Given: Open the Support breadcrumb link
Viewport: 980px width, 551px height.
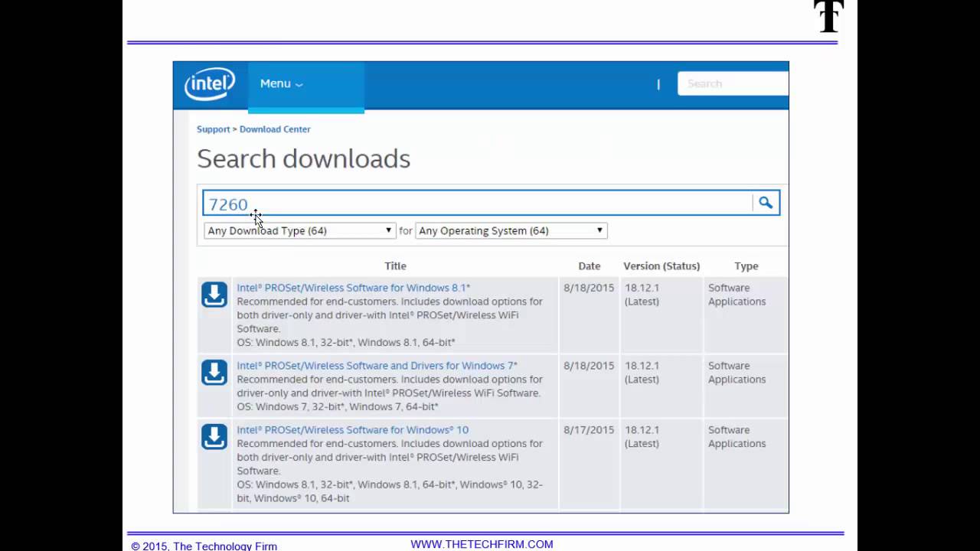Looking at the screenshot, I should point(214,129).
